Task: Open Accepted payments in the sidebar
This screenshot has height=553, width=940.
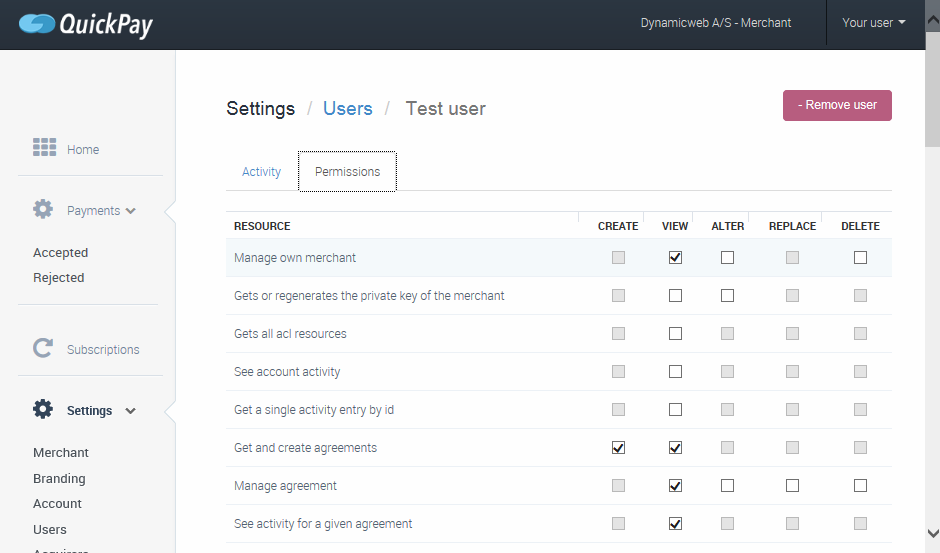Action: point(60,253)
